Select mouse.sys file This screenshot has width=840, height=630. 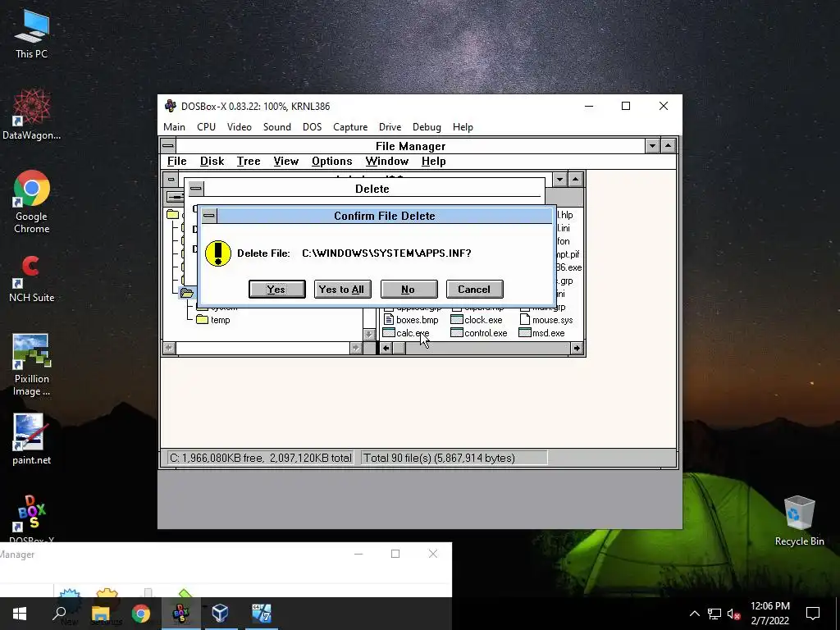pos(546,320)
